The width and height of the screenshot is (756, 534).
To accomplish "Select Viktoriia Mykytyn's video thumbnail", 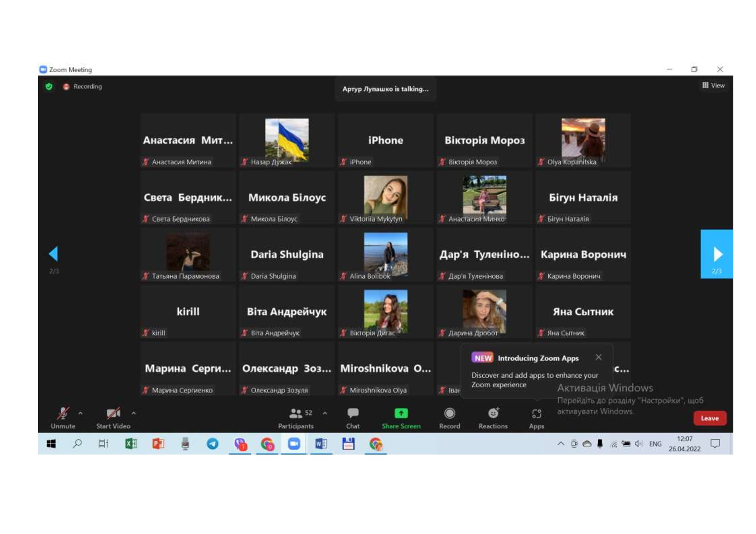I will click(x=385, y=197).
